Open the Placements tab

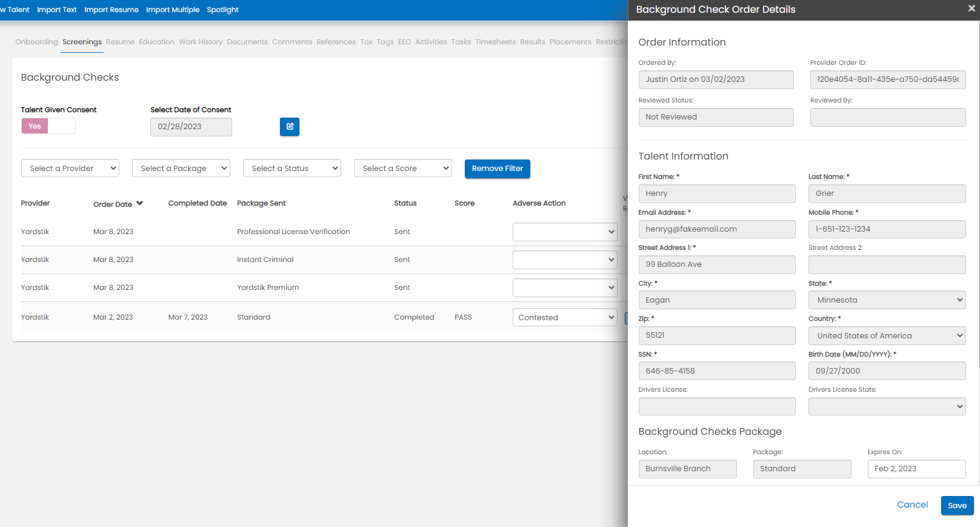click(570, 42)
